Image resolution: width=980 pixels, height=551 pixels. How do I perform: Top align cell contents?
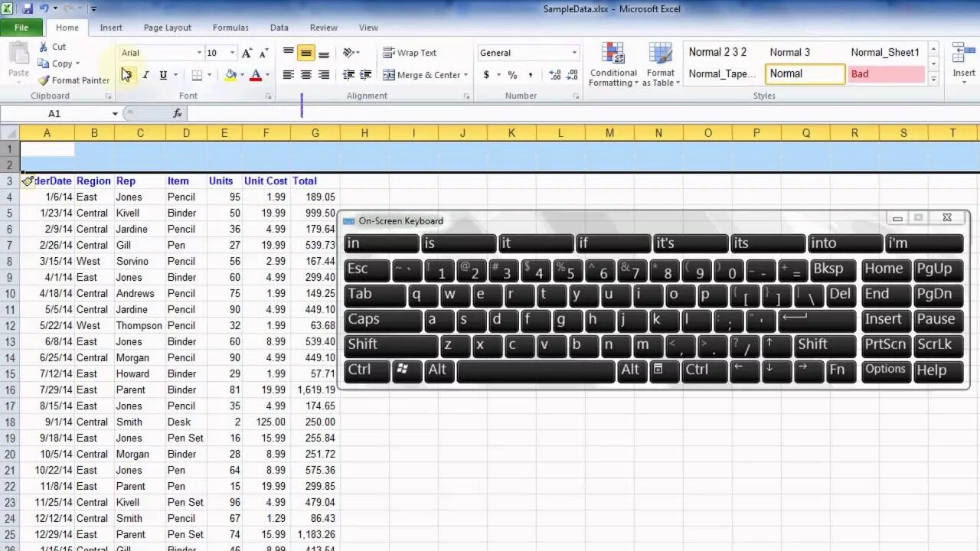(288, 53)
